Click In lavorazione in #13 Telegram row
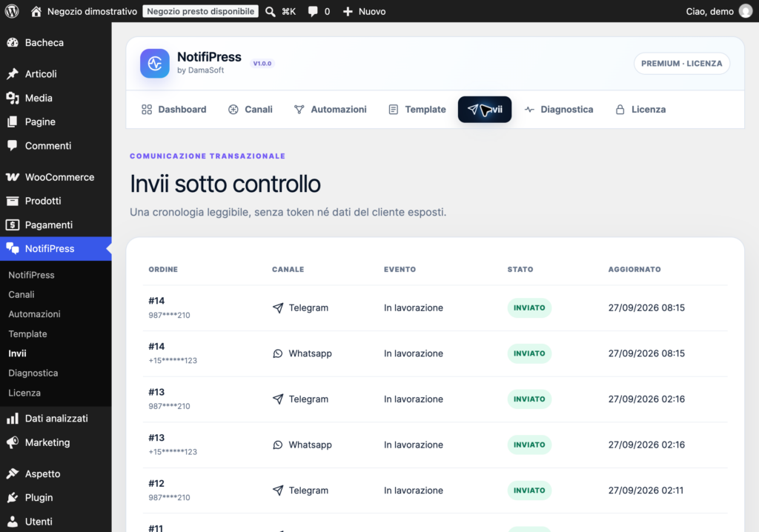This screenshot has height=532, width=759. coord(414,399)
